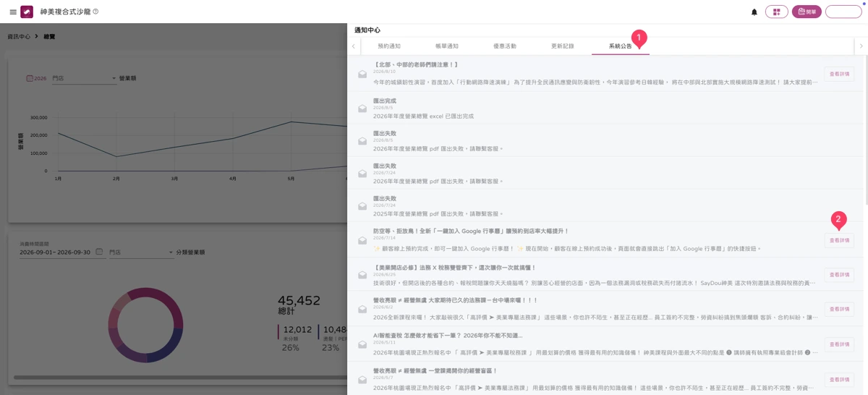The width and height of the screenshot is (868, 395).
Task: Click envelope icon of 北部、中部的老師們請注意 notice
Action: (362, 74)
